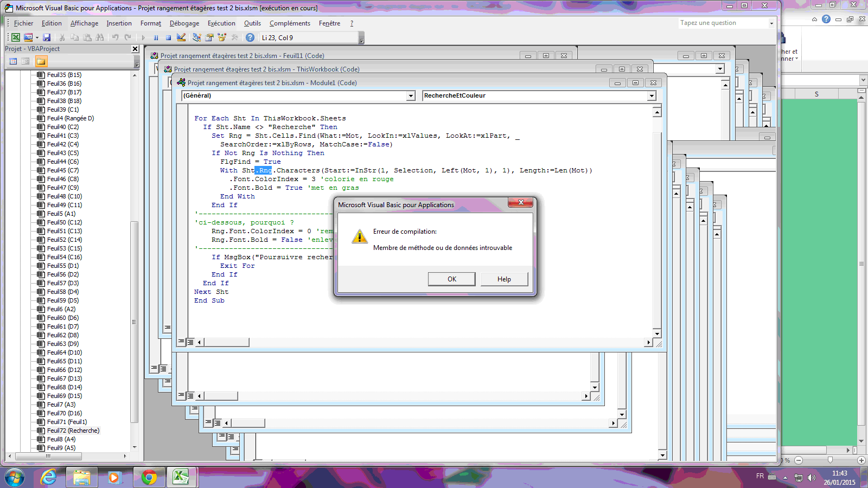Click the volume speaker tray icon
868x488 pixels.
pyautogui.click(x=811, y=478)
